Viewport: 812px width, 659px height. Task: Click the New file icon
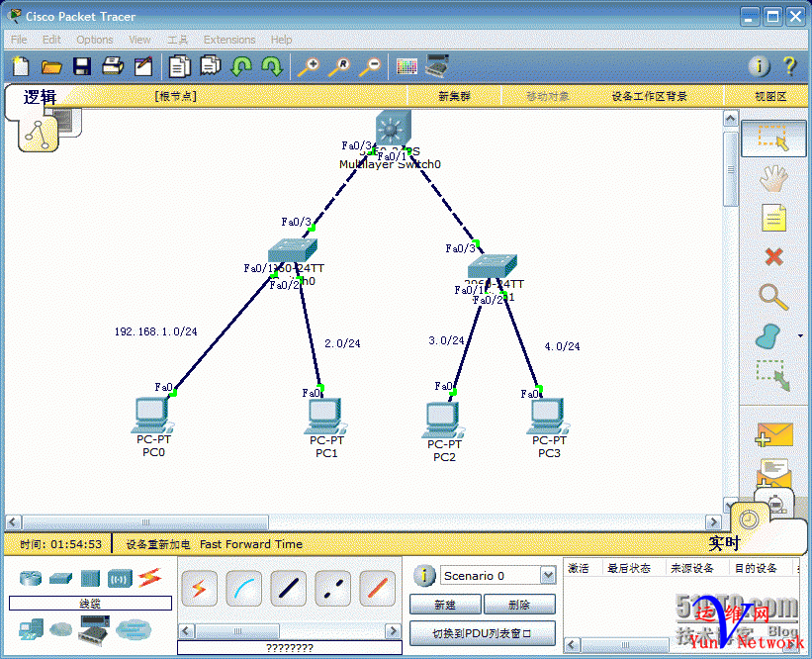[20, 66]
